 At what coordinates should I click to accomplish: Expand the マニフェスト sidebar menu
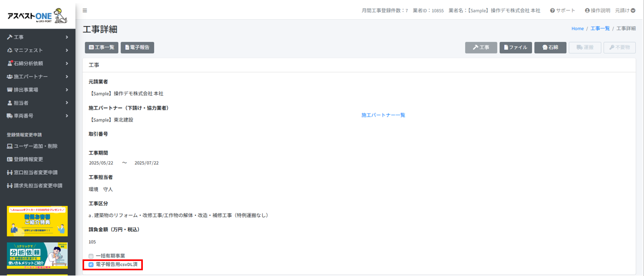[37, 50]
